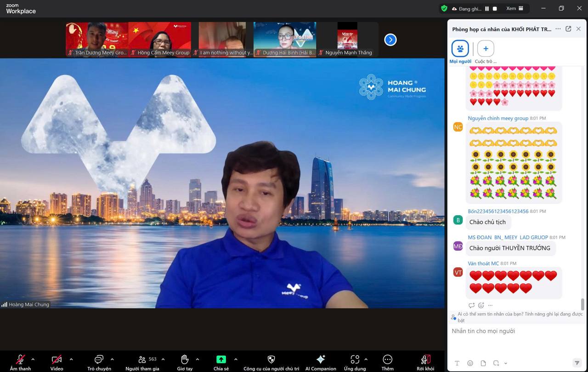Open Công cụ của người chủ trì

[x=271, y=362]
